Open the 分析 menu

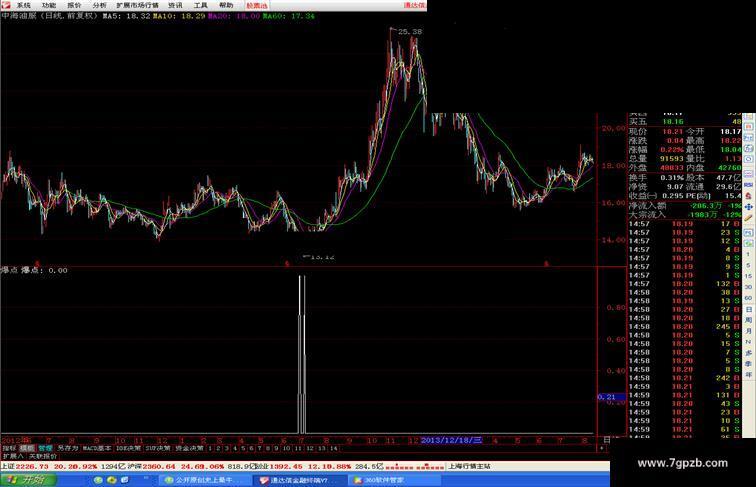(99, 5)
